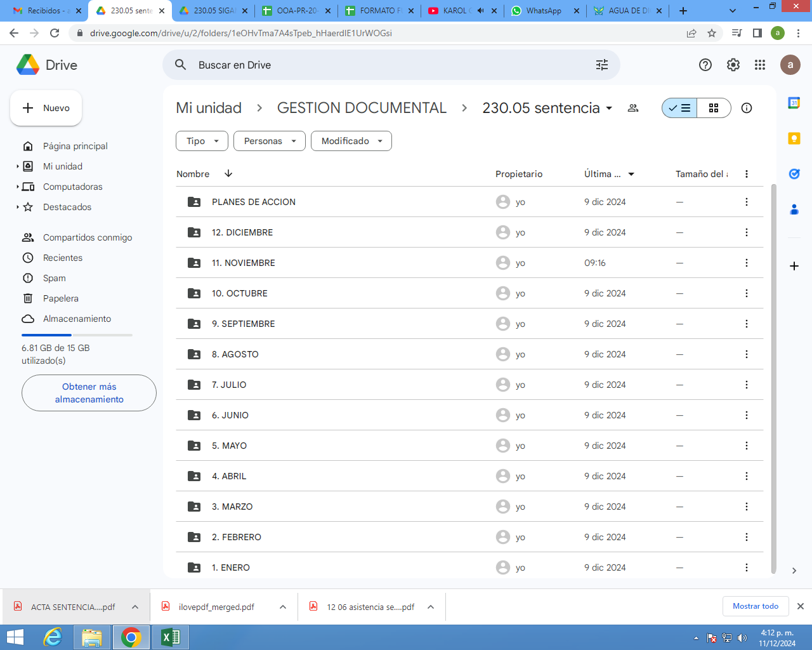
Task: Open Drive settings gear
Action: [x=733, y=65]
